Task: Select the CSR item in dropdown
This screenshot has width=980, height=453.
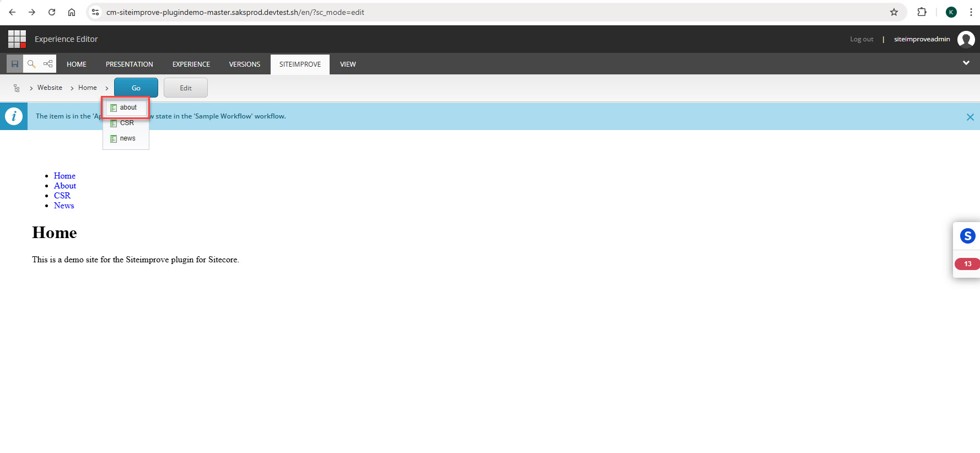Action: (x=126, y=123)
